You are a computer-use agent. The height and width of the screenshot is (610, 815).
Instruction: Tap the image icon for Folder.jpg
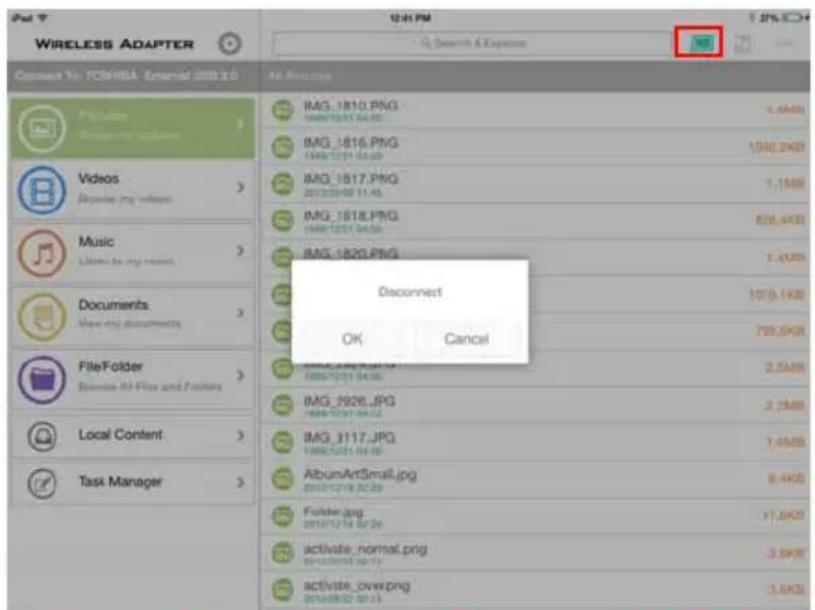click(283, 516)
